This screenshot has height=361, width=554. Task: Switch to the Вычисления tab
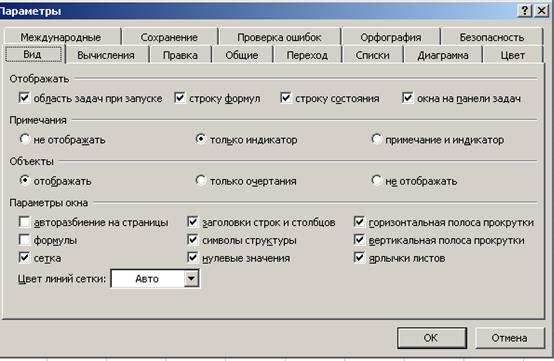[106, 55]
